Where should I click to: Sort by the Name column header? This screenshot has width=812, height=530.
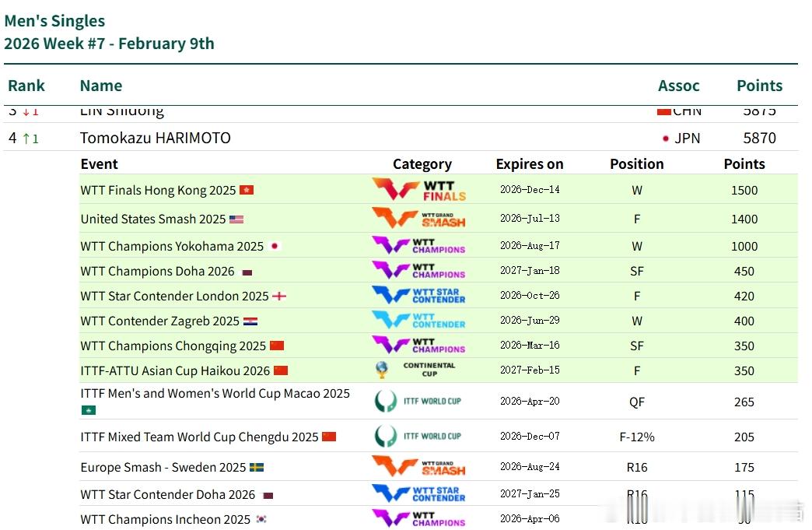coord(101,86)
